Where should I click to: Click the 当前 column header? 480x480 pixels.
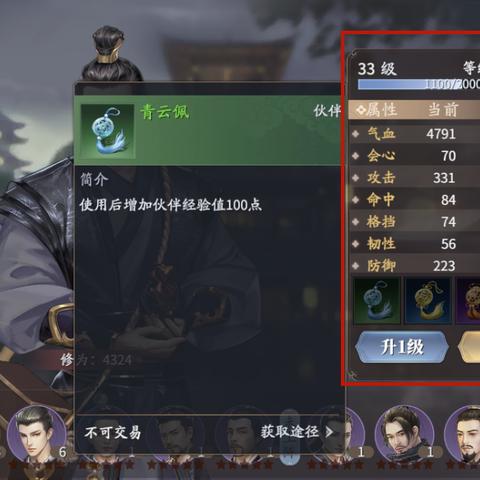click(443, 110)
